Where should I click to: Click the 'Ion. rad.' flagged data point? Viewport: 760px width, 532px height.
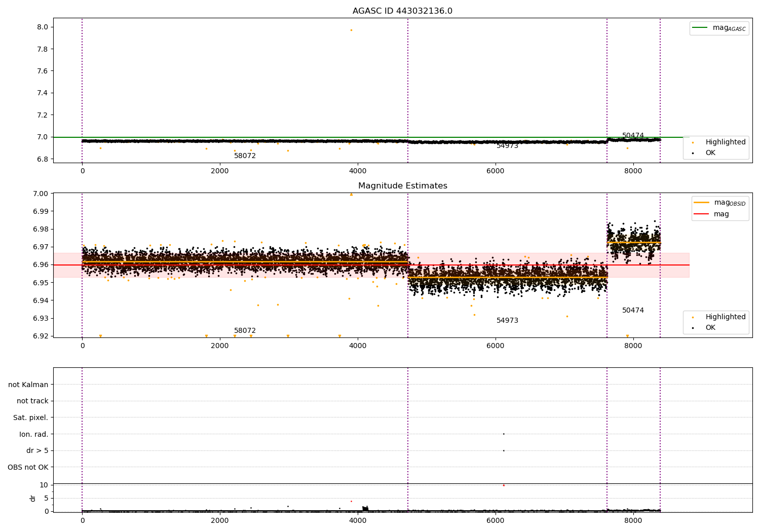503,434
